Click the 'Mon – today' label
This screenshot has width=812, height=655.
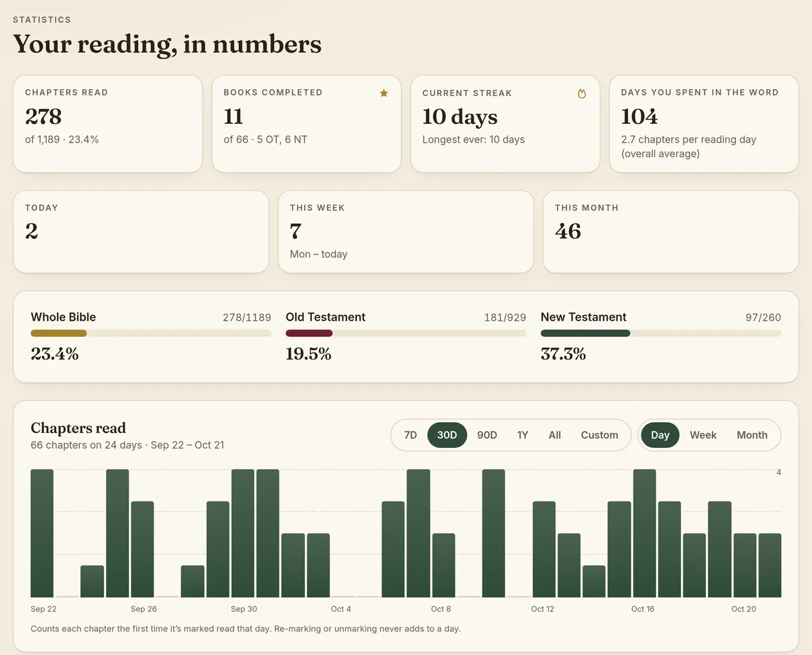click(x=319, y=254)
